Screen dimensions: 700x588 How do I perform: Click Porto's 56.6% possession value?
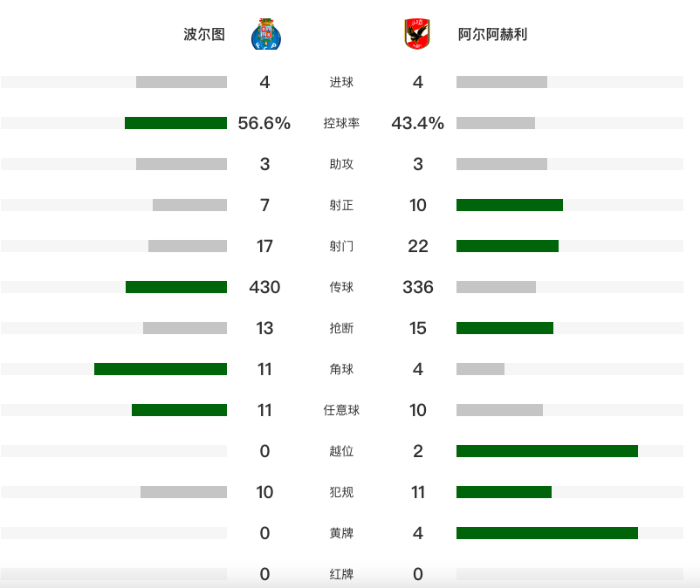click(264, 123)
